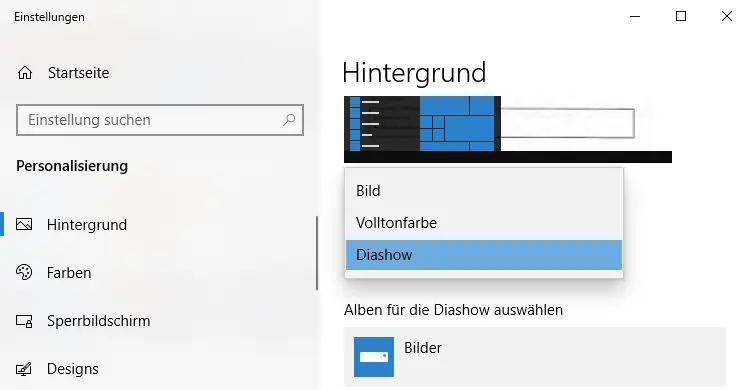
Task: Click the background preview thumbnail
Action: pyautogui.click(x=508, y=129)
